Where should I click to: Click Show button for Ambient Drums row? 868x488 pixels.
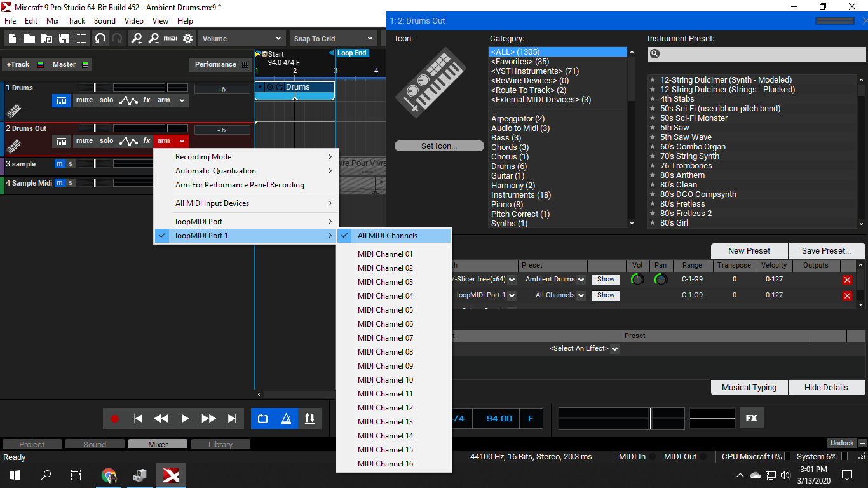coord(606,280)
